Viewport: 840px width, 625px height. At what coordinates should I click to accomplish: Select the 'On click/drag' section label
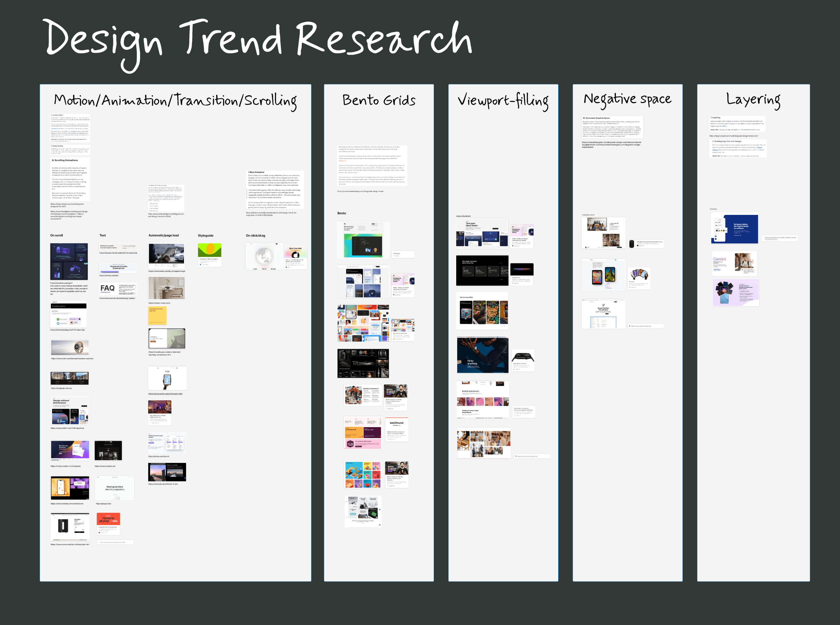coord(255,235)
